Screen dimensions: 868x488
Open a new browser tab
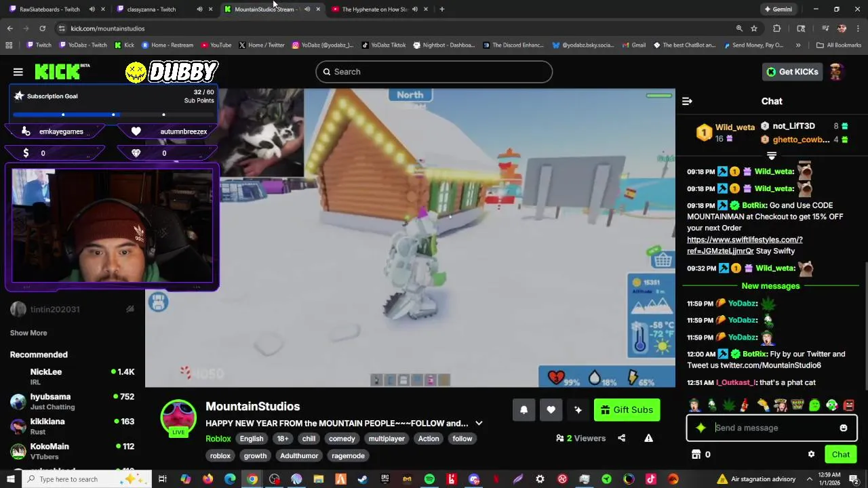click(441, 9)
